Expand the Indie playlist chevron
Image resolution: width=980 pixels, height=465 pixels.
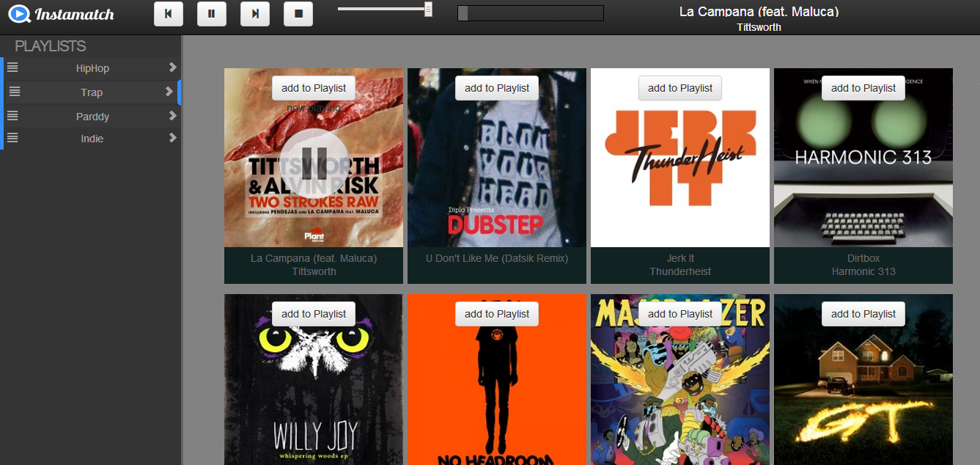[x=172, y=138]
